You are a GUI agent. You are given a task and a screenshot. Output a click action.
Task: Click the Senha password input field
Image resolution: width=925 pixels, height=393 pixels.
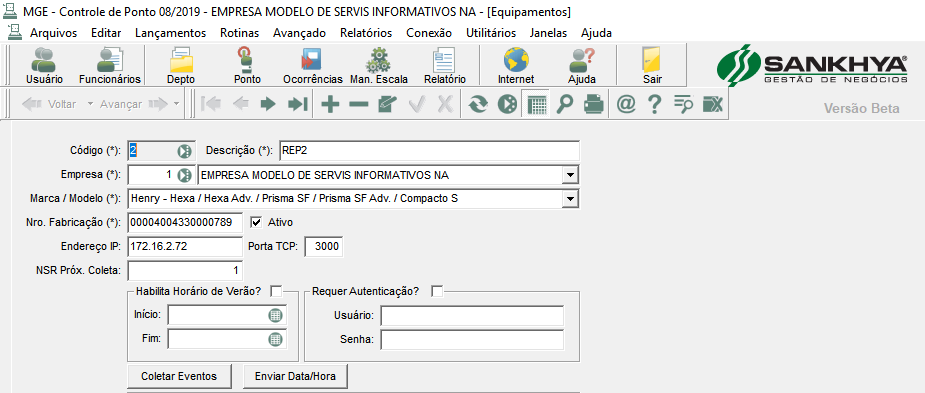(x=472, y=339)
